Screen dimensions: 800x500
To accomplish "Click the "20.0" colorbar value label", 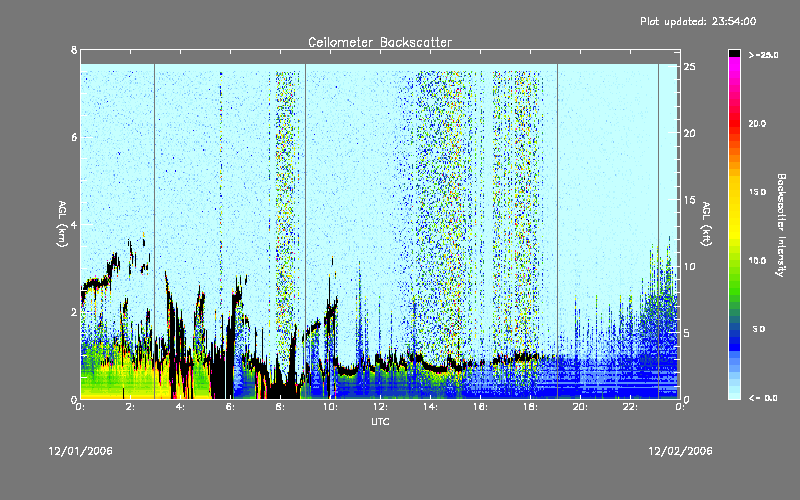I will pyautogui.click(x=757, y=123).
